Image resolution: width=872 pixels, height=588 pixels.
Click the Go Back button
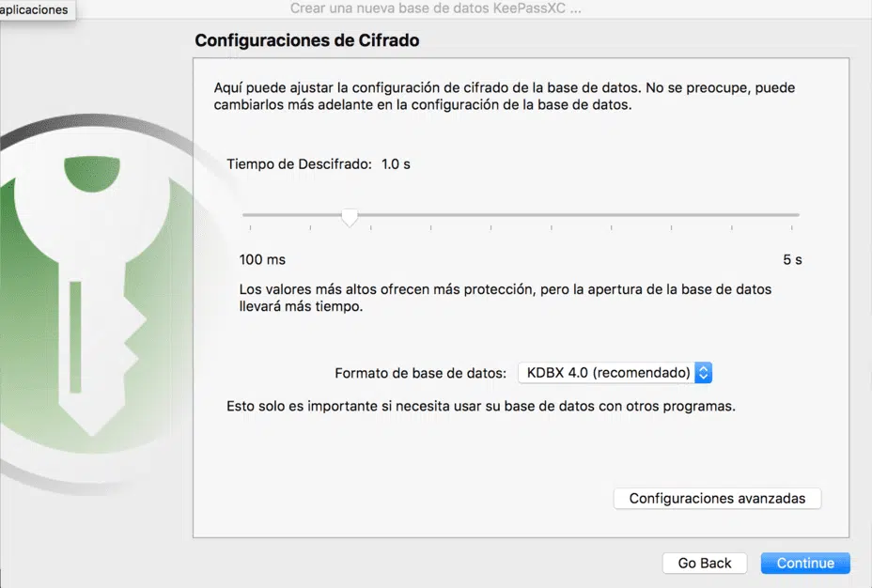click(705, 563)
